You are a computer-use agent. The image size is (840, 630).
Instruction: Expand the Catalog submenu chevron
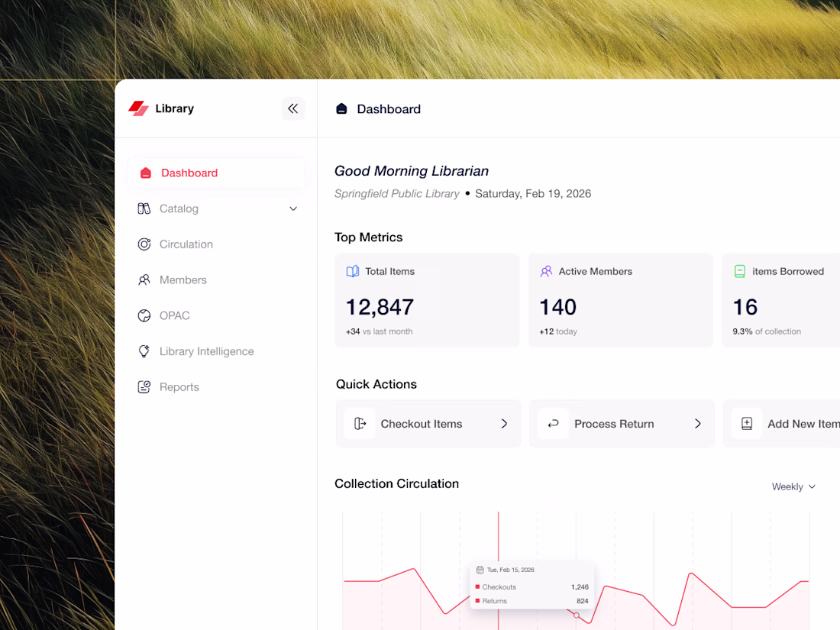(x=293, y=209)
